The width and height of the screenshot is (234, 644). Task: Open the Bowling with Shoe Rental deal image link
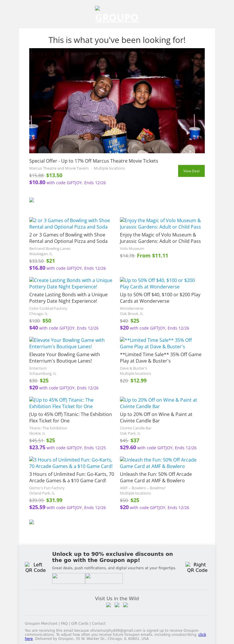[x=70, y=224]
